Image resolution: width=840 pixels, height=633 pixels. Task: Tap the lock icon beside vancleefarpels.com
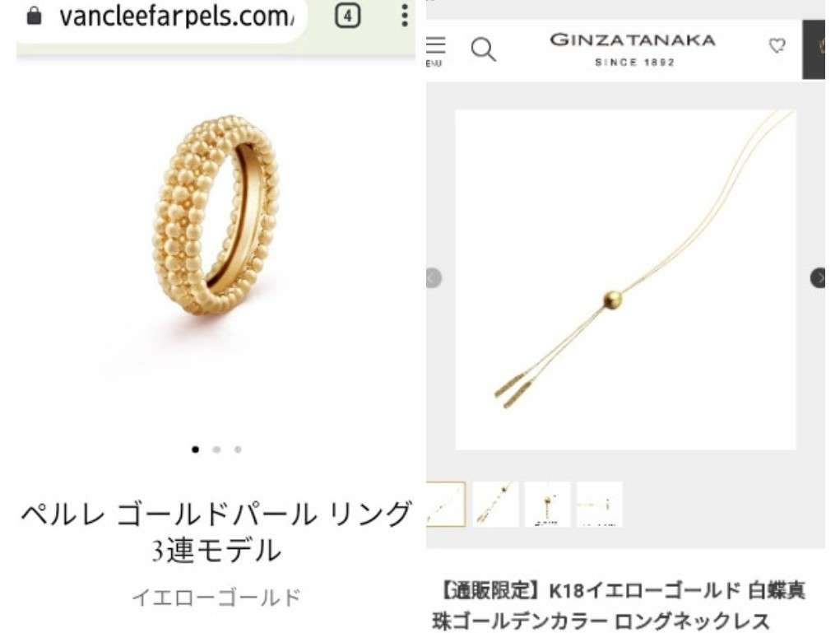coord(34,16)
